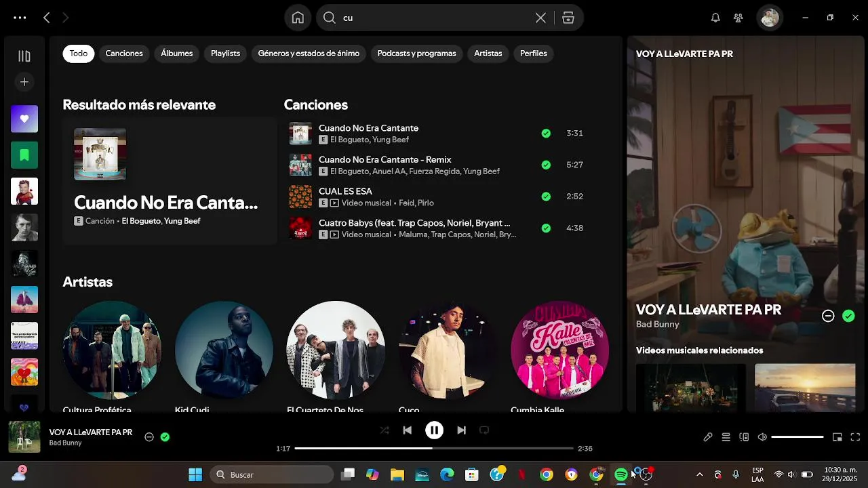Toggle the saved checkmark in the player bar
The height and width of the screenshot is (488, 868).
click(165, 437)
